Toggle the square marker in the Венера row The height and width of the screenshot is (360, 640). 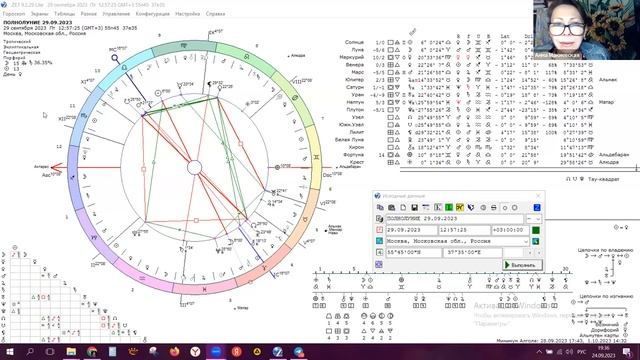391,64
